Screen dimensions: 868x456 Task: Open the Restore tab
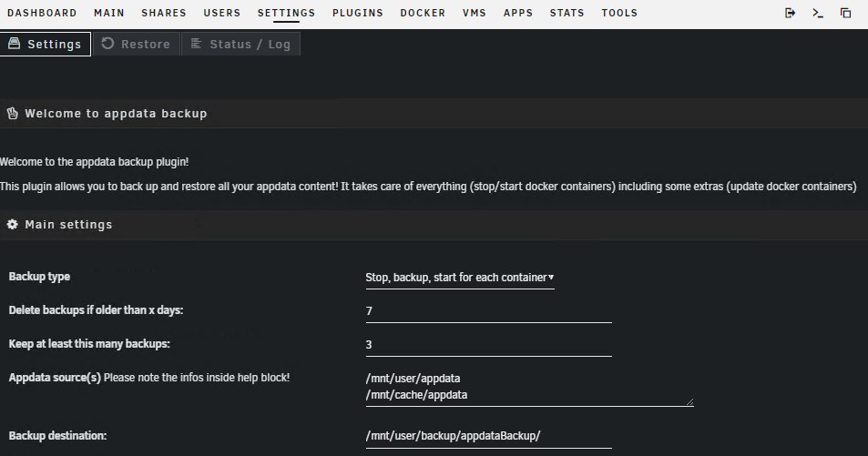[136, 44]
